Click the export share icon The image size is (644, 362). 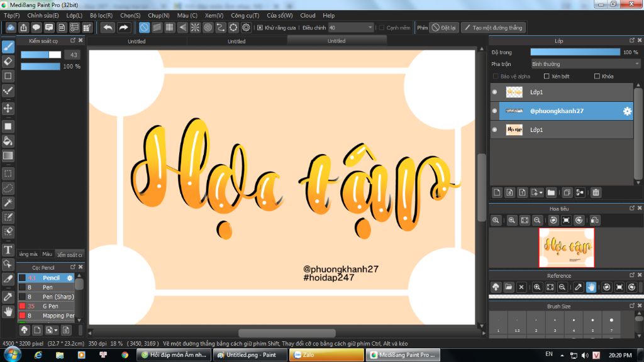point(23,28)
